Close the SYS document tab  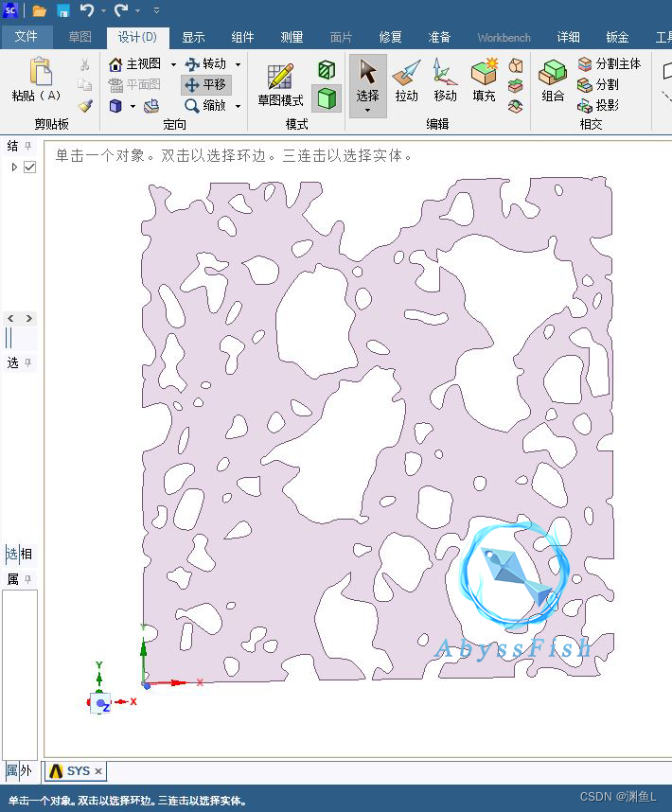click(98, 771)
